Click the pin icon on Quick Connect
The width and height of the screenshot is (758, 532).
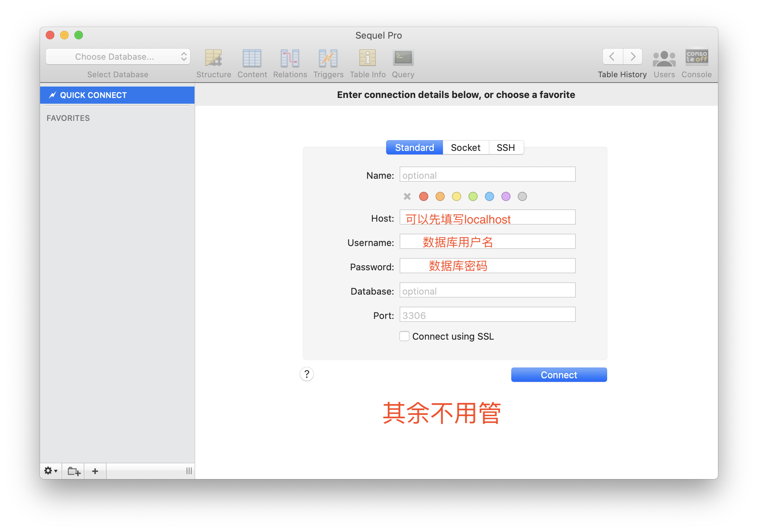pos(52,95)
